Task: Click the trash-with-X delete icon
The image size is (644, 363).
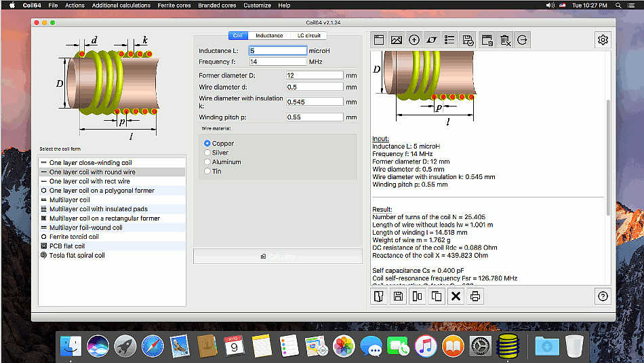Action: pyautogui.click(x=505, y=40)
